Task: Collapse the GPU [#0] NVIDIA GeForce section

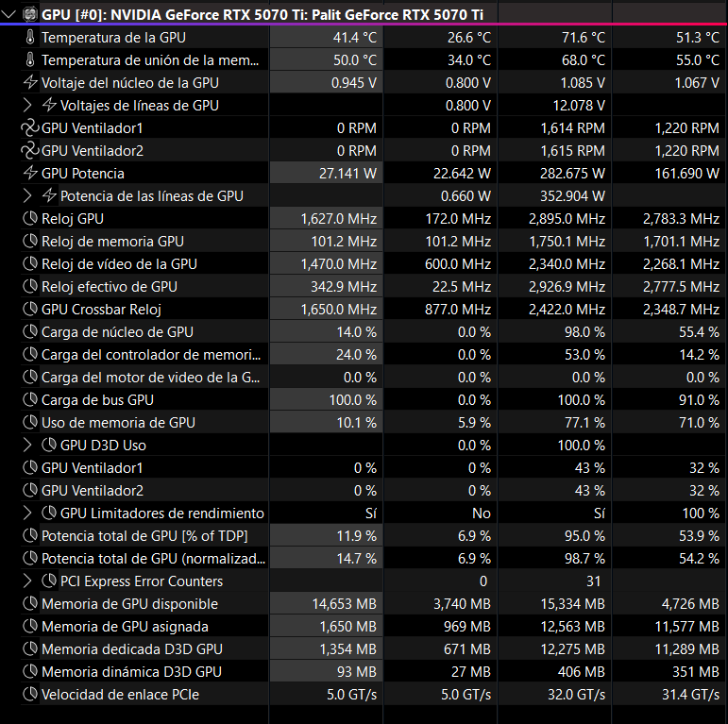Action: tap(8, 14)
